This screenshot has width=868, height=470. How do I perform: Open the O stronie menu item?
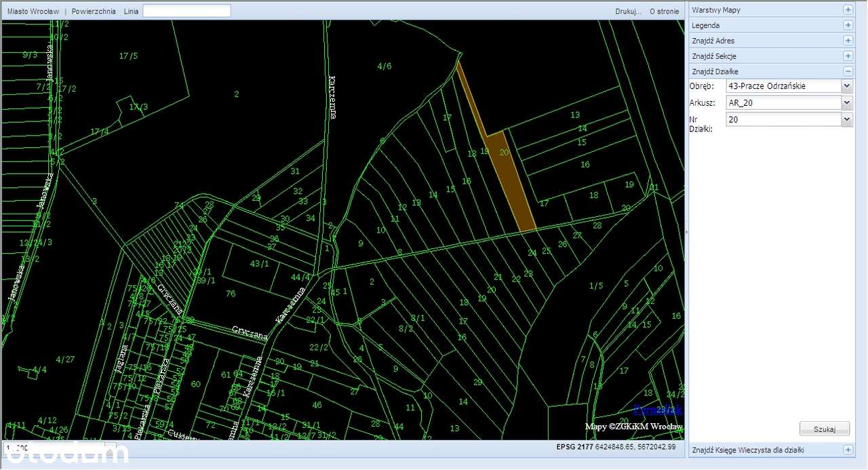coord(664,12)
